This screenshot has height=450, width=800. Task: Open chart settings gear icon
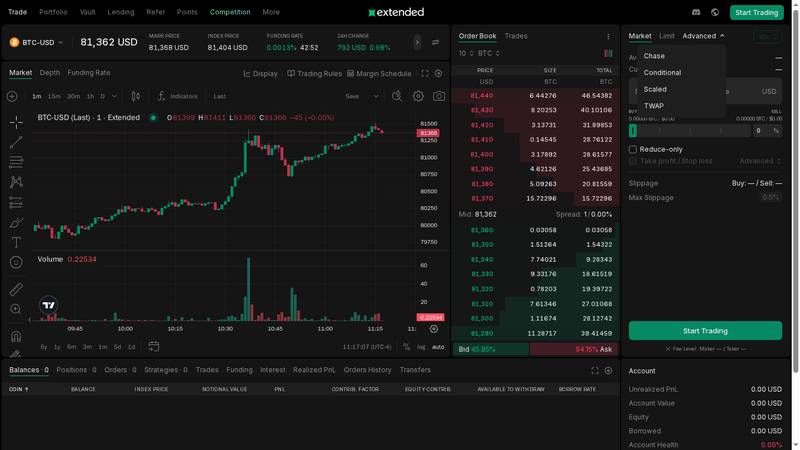pos(418,96)
